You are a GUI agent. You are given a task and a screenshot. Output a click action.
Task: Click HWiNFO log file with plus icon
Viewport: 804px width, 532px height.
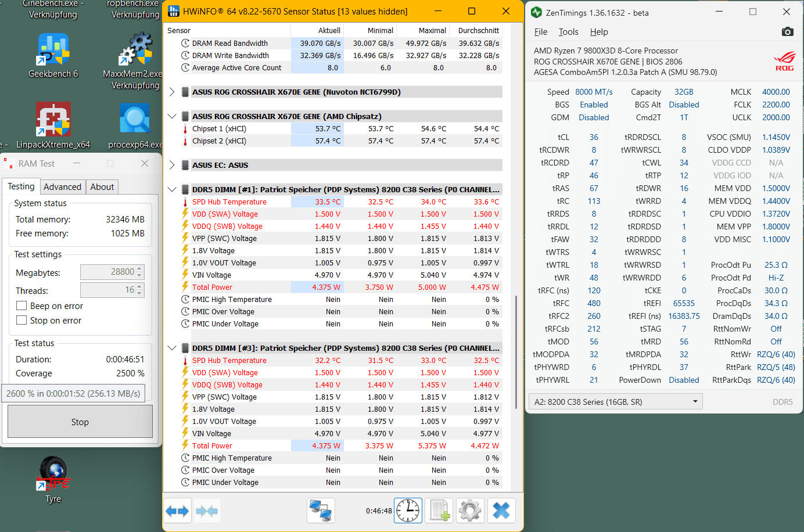[x=439, y=511]
